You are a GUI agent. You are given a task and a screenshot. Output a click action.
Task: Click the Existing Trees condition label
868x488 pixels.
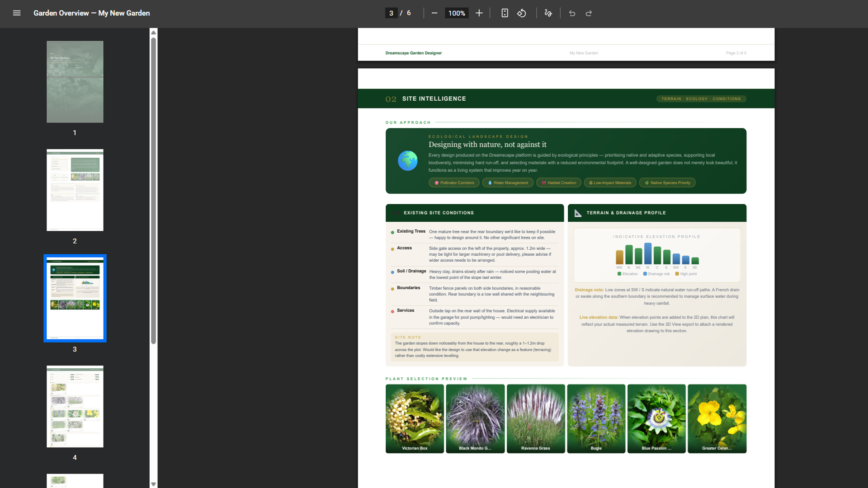(411, 231)
